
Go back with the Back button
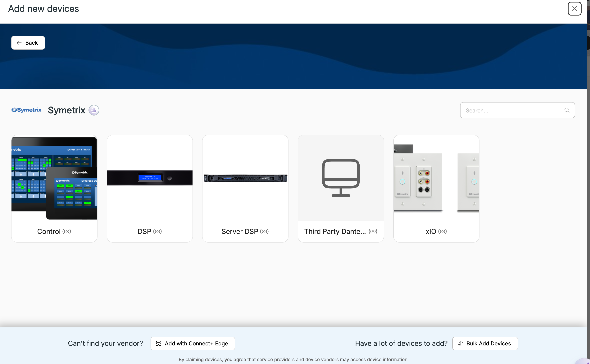[x=28, y=43]
